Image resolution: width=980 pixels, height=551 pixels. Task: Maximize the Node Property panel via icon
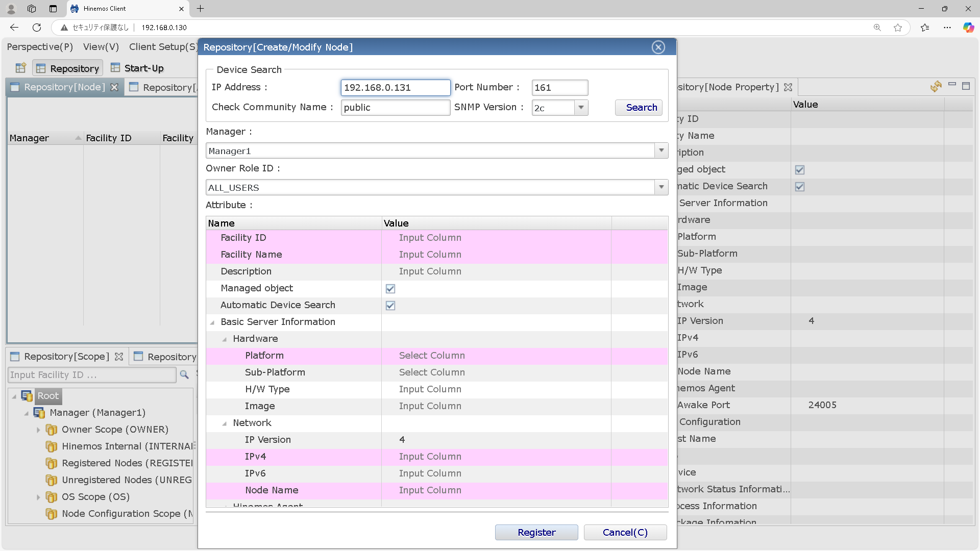966,86
